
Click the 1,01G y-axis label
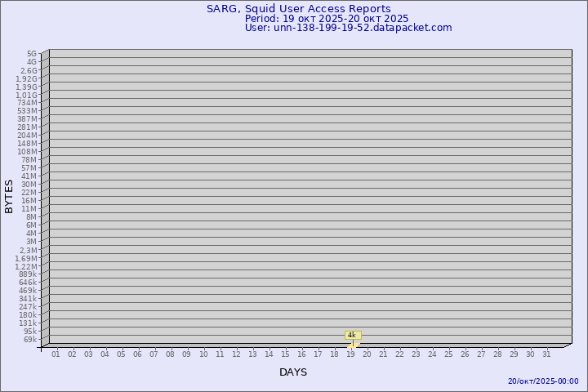tap(27, 95)
